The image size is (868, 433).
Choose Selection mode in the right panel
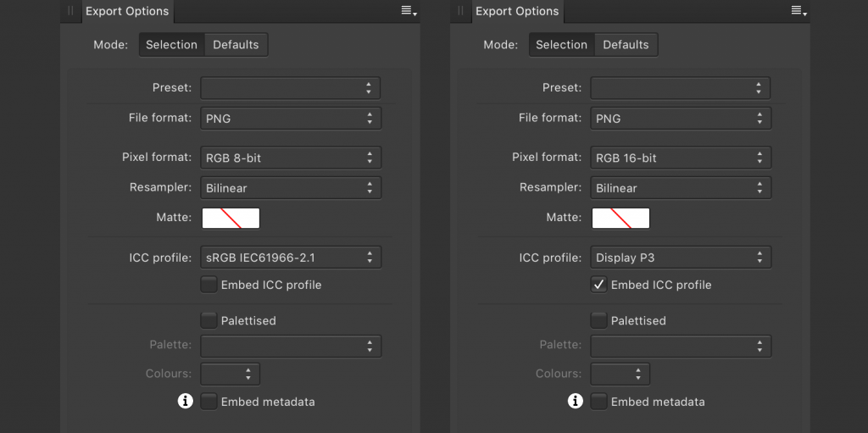coord(561,45)
